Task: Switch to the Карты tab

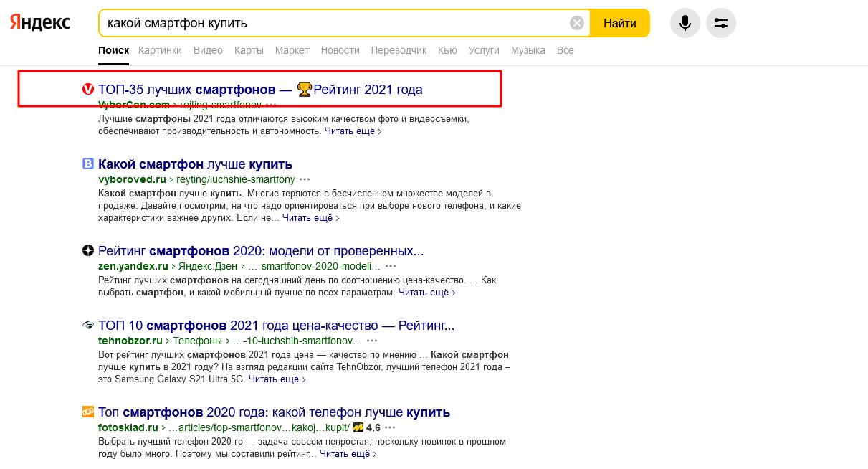Action: (249, 50)
